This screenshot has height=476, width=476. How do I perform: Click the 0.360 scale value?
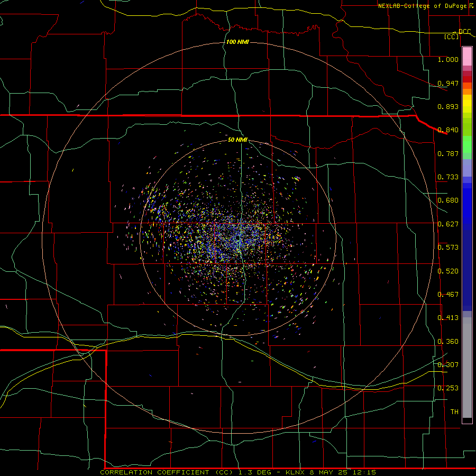(x=448, y=341)
